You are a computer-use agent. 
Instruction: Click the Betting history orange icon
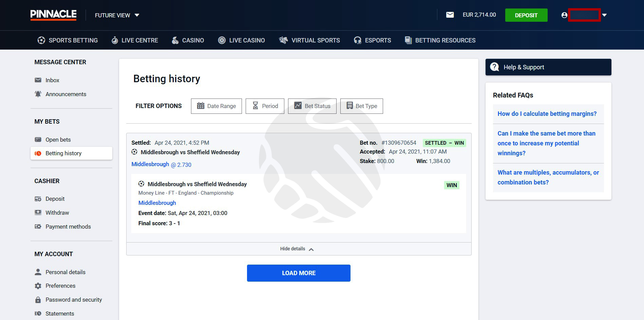(x=38, y=153)
